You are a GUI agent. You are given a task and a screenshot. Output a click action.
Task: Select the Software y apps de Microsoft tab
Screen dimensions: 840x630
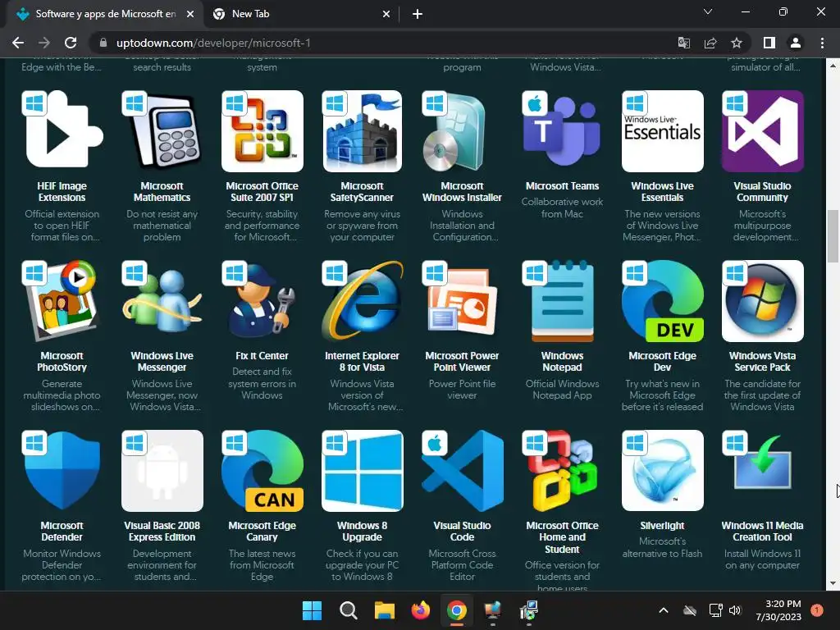(106, 14)
